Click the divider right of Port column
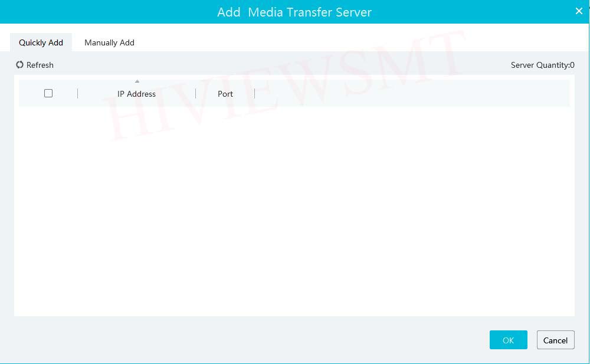Image resolution: width=590 pixels, height=364 pixels. (254, 94)
